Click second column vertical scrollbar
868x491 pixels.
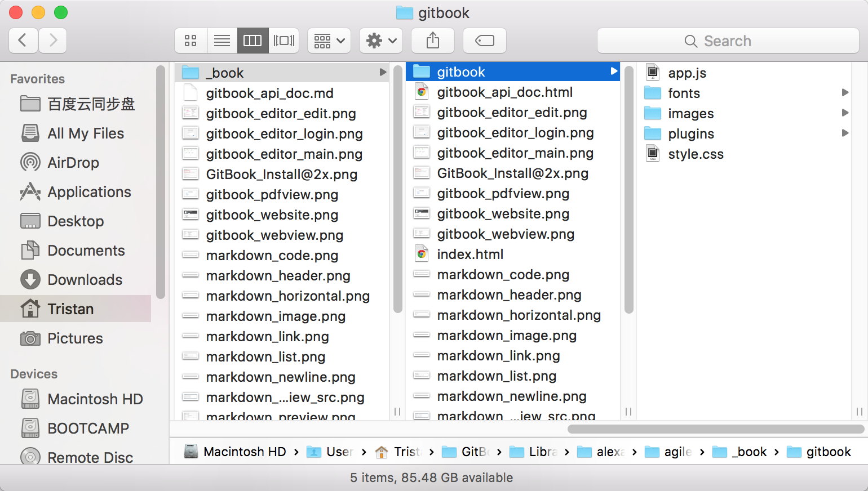629,189
